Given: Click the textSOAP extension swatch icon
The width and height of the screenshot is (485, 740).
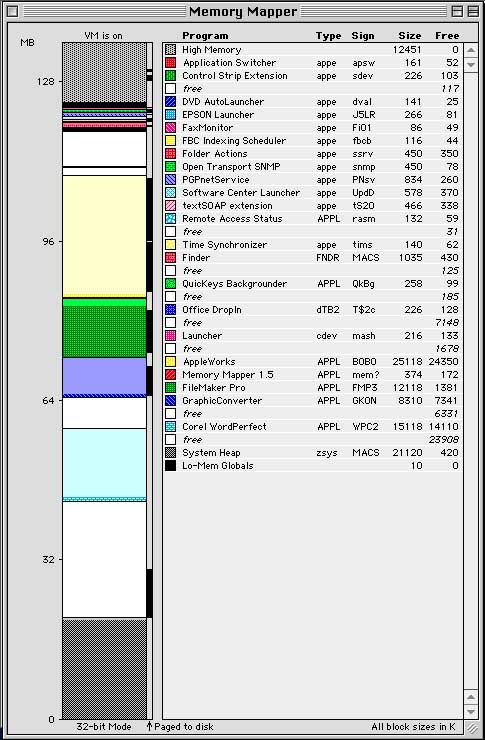Looking at the screenshot, I should (170, 205).
